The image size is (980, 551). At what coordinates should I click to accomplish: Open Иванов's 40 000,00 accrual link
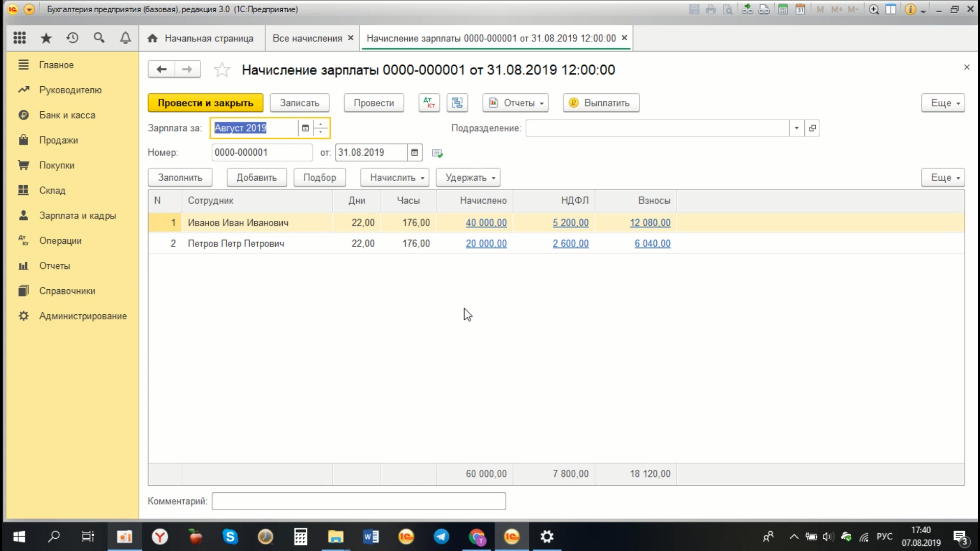click(486, 223)
